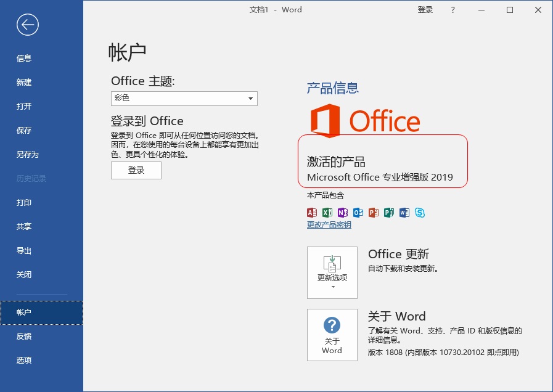Screen dimensions: 553x392
Task: Click the Outlook app icon
Action: 358,212
